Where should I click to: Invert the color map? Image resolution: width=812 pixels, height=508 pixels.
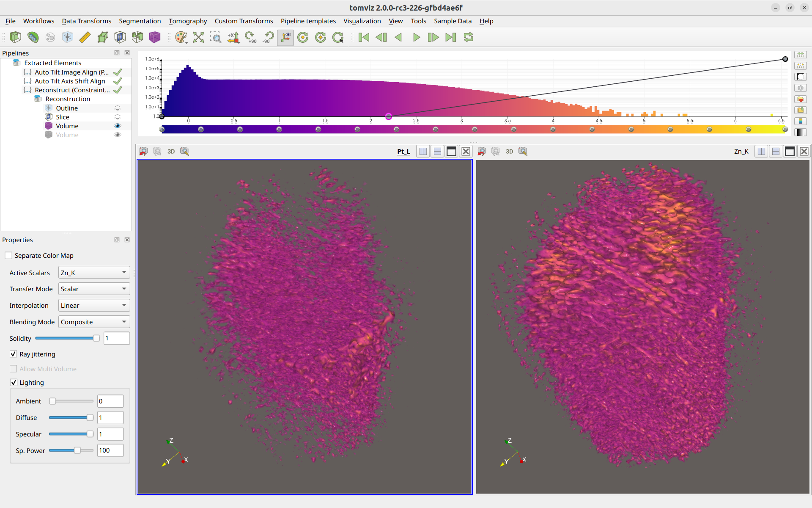(801, 77)
